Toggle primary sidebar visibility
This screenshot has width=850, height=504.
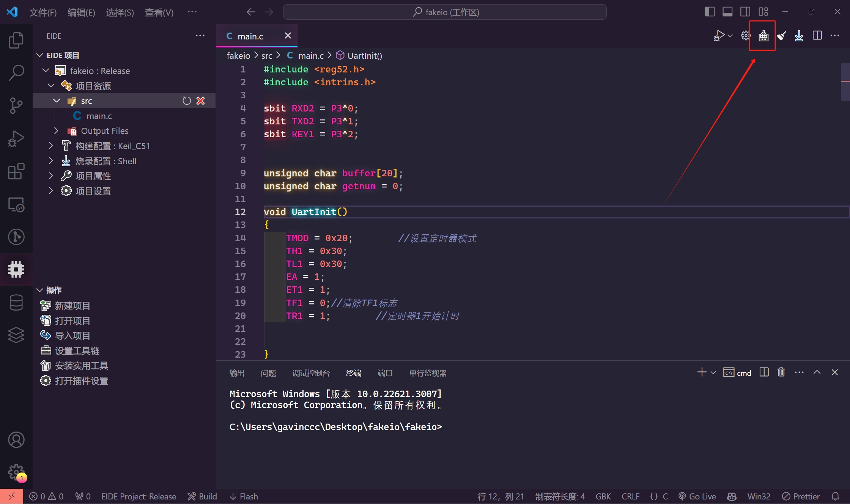[710, 12]
